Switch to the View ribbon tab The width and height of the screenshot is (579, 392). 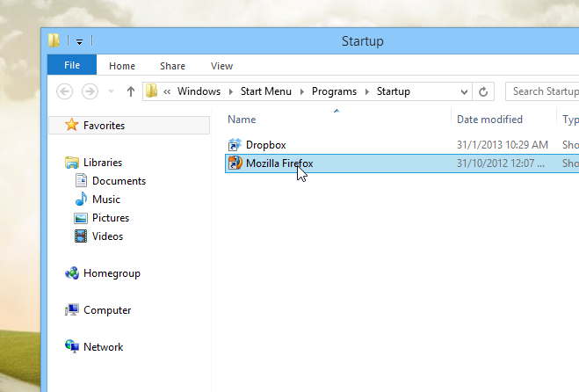(x=221, y=66)
